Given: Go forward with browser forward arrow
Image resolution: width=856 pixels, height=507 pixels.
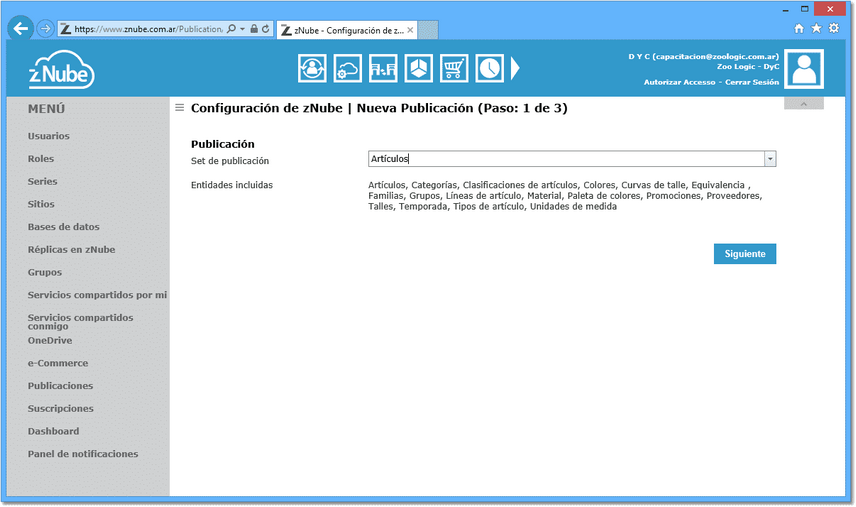Looking at the screenshot, I should pos(46,28).
